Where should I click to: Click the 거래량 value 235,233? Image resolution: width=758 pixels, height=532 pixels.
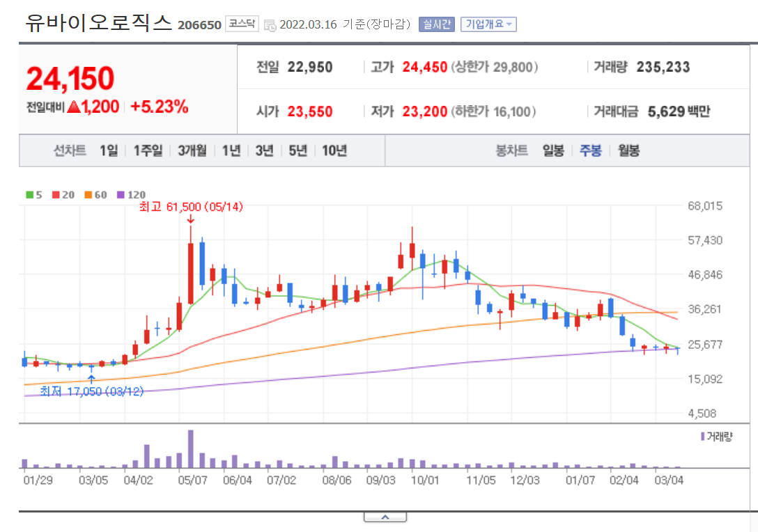tap(663, 67)
